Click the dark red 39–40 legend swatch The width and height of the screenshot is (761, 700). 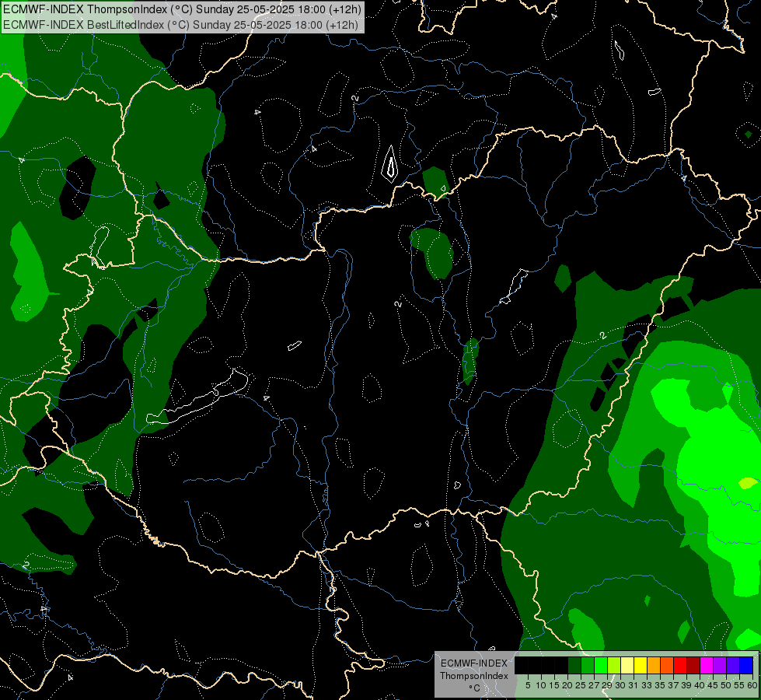(693, 665)
